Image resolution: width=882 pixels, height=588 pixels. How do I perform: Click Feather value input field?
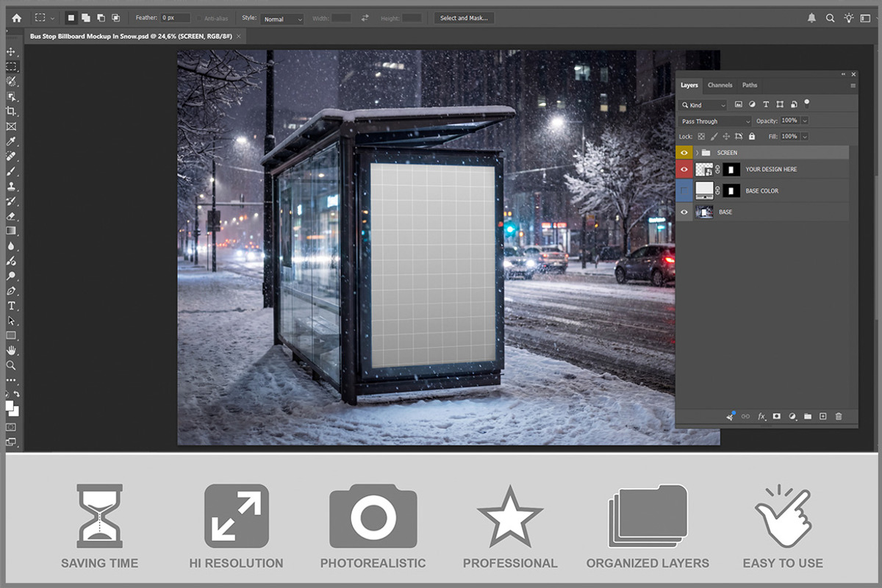(x=176, y=18)
